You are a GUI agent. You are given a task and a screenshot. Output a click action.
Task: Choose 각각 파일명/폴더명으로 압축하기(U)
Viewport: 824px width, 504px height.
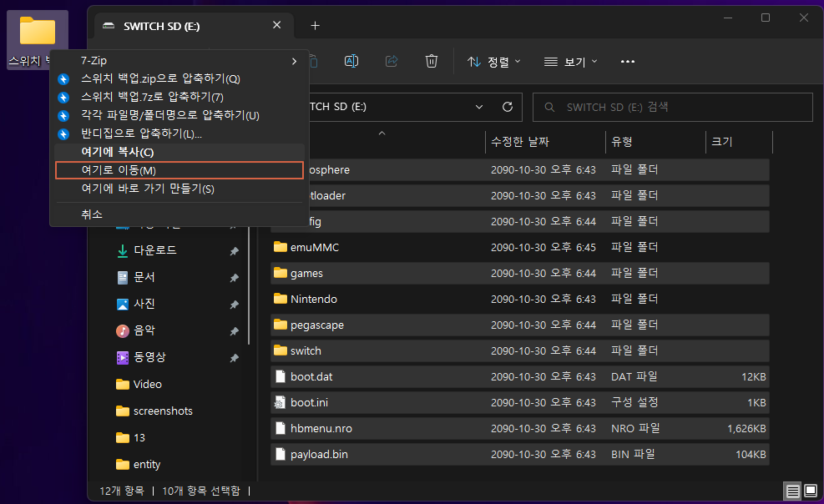(x=179, y=115)
